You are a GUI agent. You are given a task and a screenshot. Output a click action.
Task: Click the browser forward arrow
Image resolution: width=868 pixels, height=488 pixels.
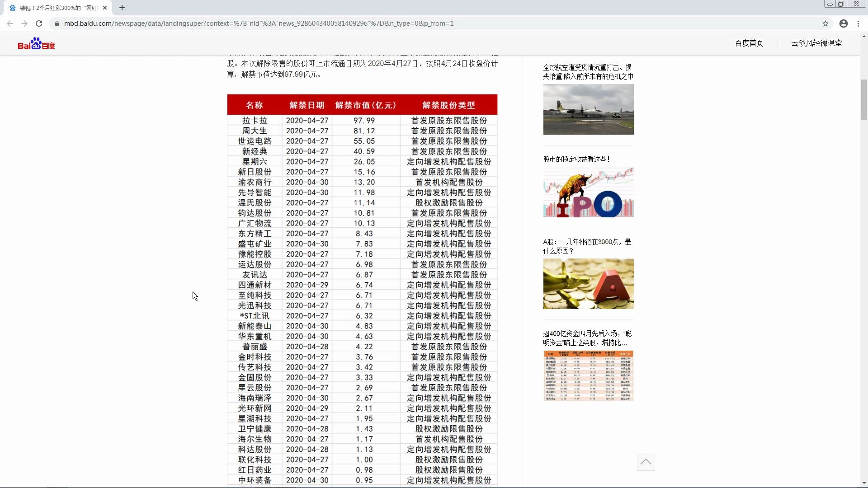coord(24,23)
